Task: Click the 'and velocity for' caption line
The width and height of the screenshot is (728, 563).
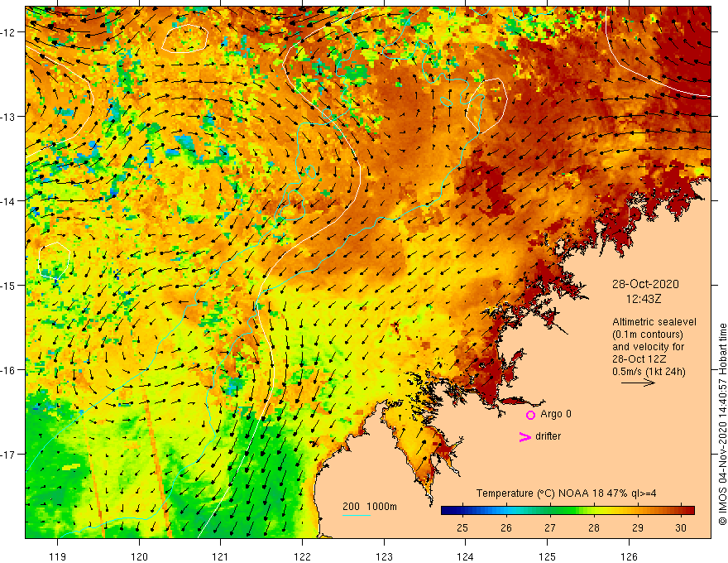Action: 648,347
